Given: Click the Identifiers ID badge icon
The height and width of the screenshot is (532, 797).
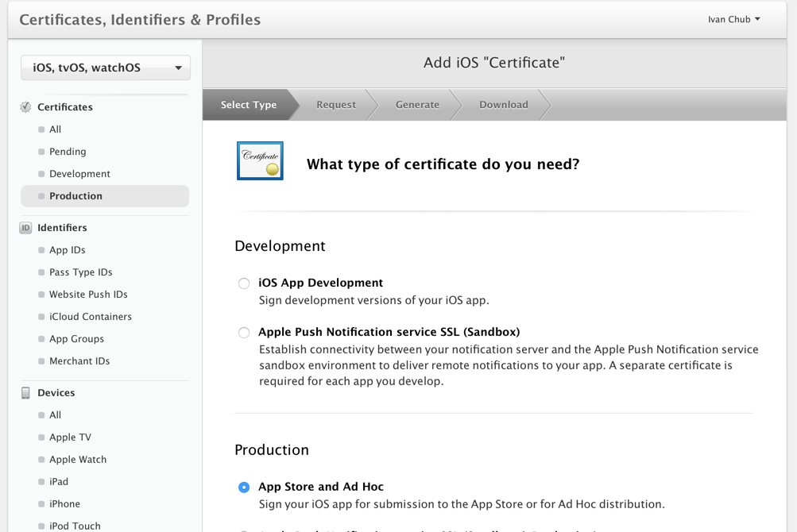Looking at the screenshot, I should [x=25, y=228].
